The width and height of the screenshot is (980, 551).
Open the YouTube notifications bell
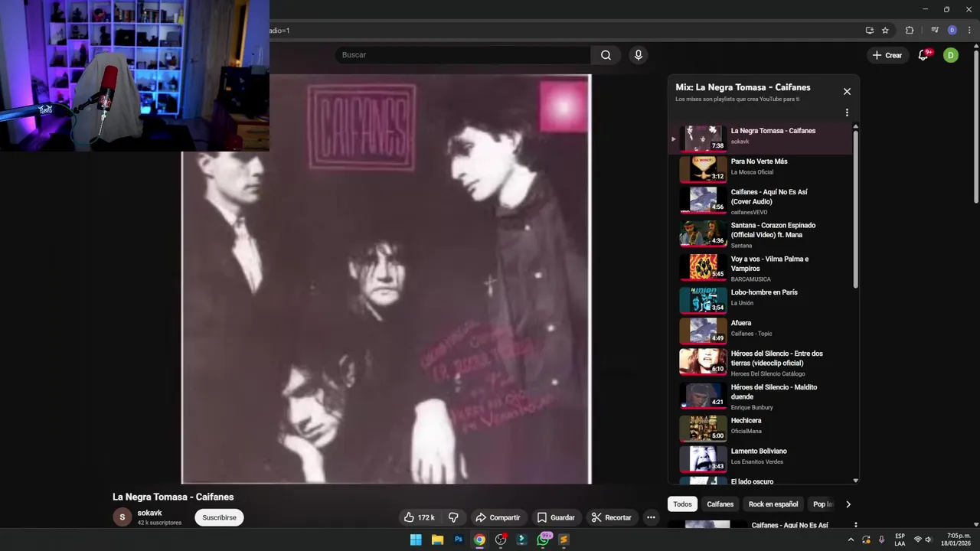923,55
